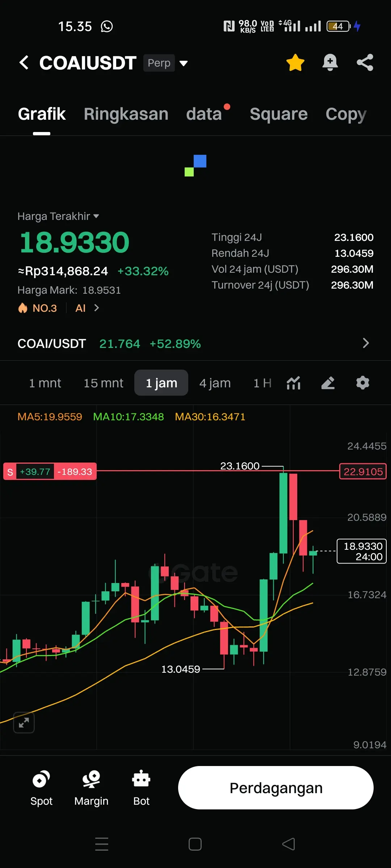The height and width of the screenshot is (868, 391).
Task: Open the chart indicators icon
Action: pos(294,383)
